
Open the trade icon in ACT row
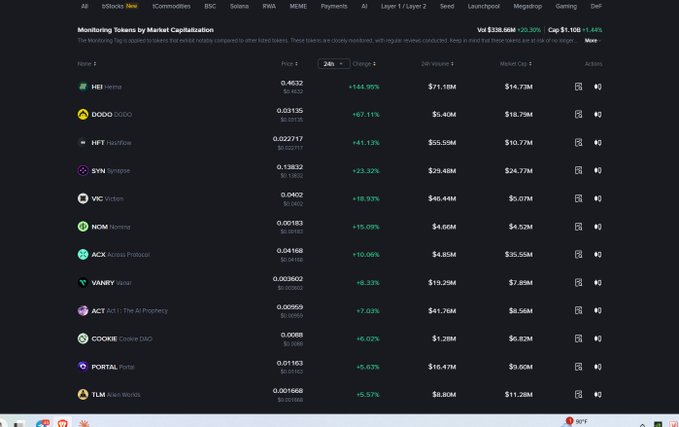click(x=598, y=310)
